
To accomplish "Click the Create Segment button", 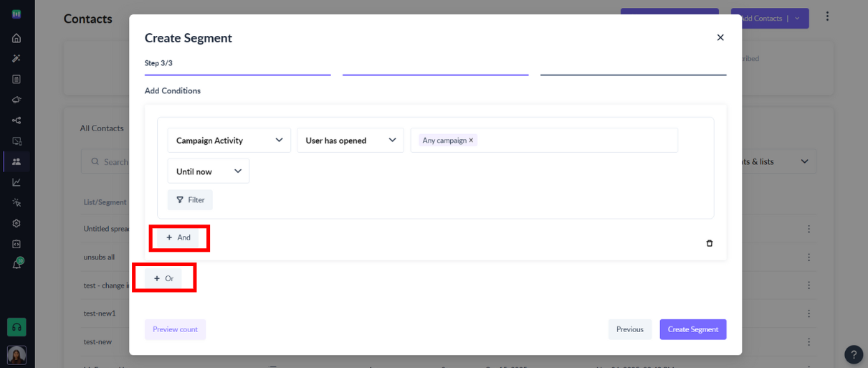I will point(693,329).
